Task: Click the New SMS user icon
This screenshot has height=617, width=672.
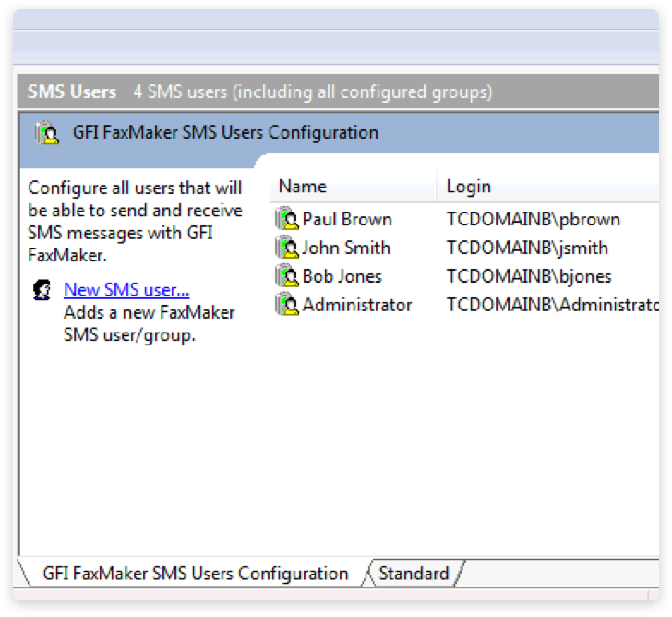Action: (x=42, y=290)
